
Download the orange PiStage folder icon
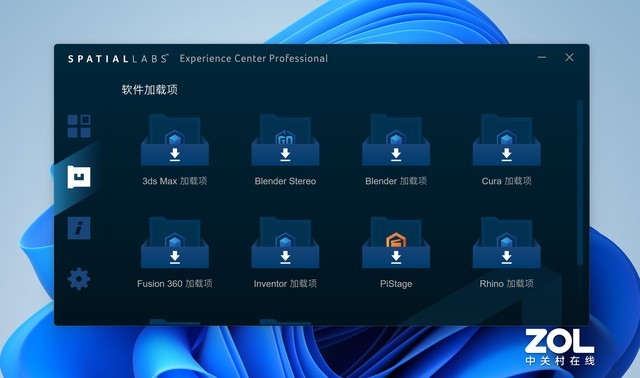click(396, 242)
